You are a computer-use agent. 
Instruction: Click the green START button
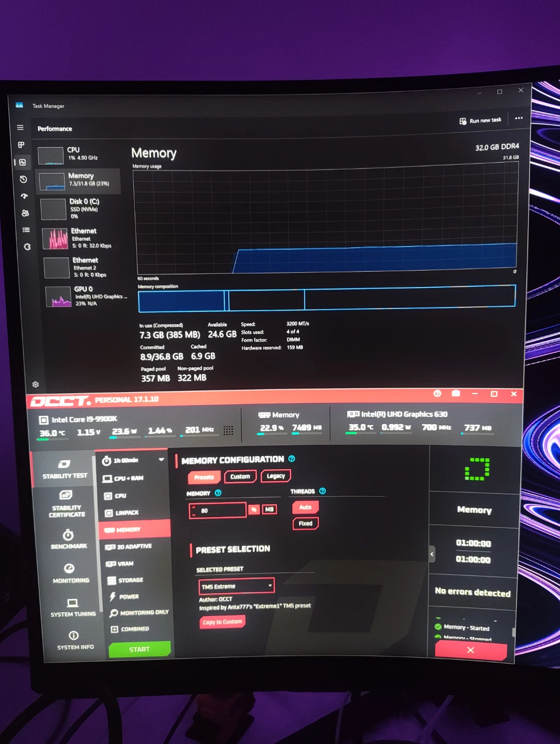tap(139, 649)
